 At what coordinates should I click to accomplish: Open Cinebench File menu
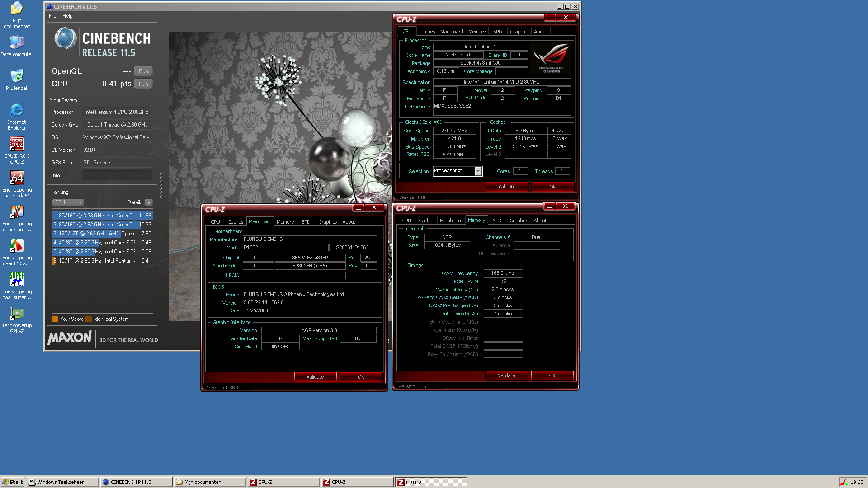pyautogui.click(x=52, y=16)
